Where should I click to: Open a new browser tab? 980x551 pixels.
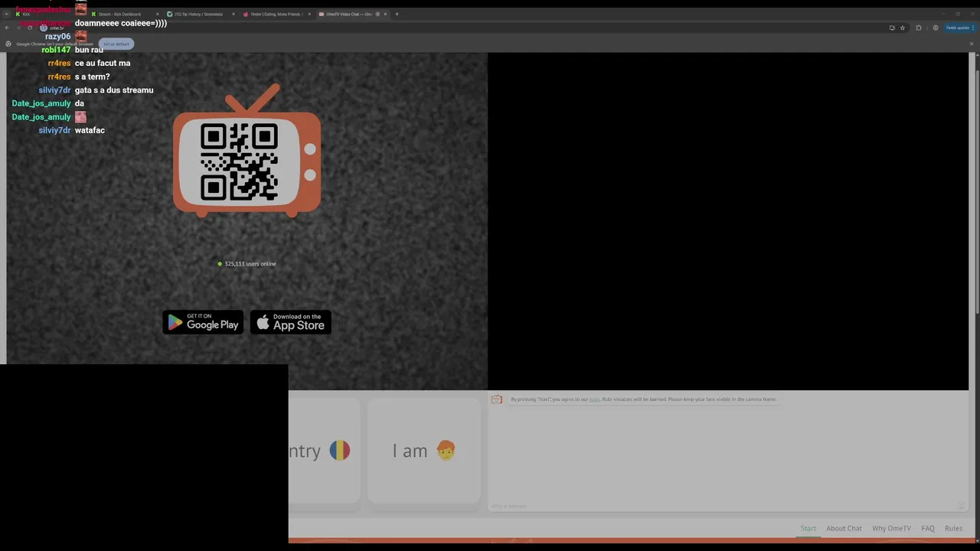click(x=397, y=14)
